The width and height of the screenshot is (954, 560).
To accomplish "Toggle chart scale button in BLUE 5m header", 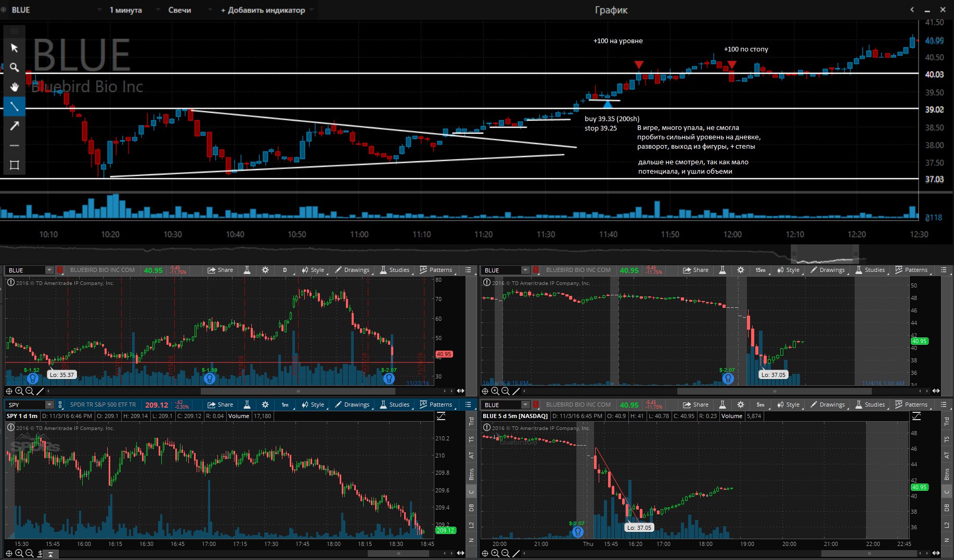I will [917, 416].
